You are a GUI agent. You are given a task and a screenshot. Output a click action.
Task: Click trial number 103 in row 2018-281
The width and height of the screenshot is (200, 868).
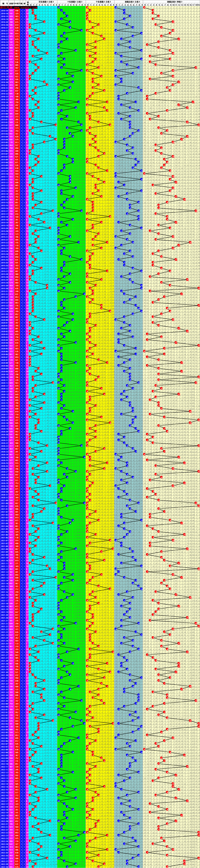pyautogui.click(x=11, y=68)
